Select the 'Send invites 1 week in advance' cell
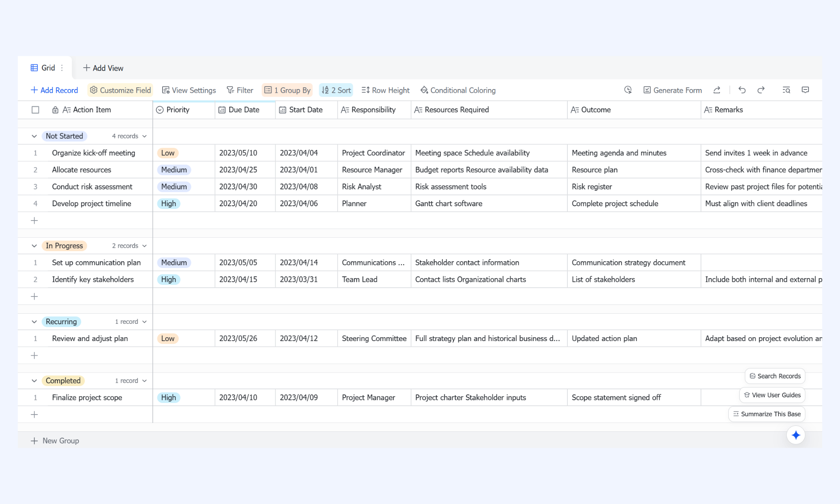The height and width of the screenshot is (504, 840). [x=761, y=153]
